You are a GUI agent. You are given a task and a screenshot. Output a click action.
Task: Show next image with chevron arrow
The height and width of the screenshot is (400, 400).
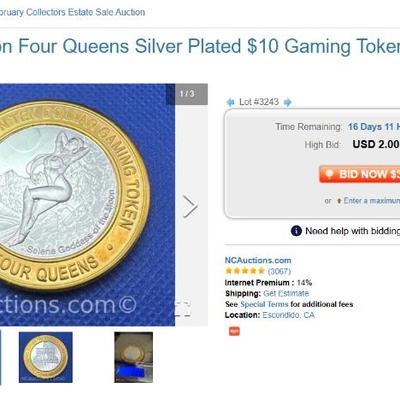pos(190,207)
